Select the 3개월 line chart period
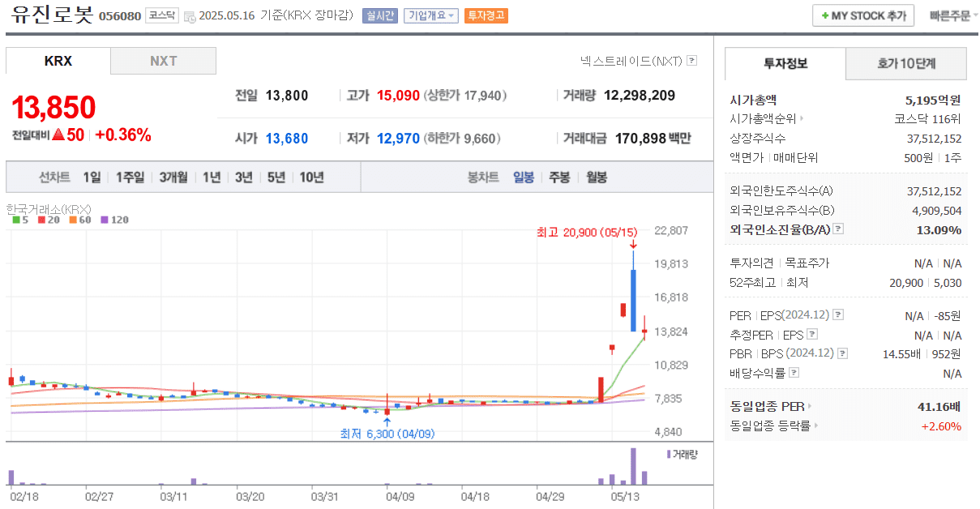Image resolution: width=980 pixels, height=509 pixels. [173, 178]
